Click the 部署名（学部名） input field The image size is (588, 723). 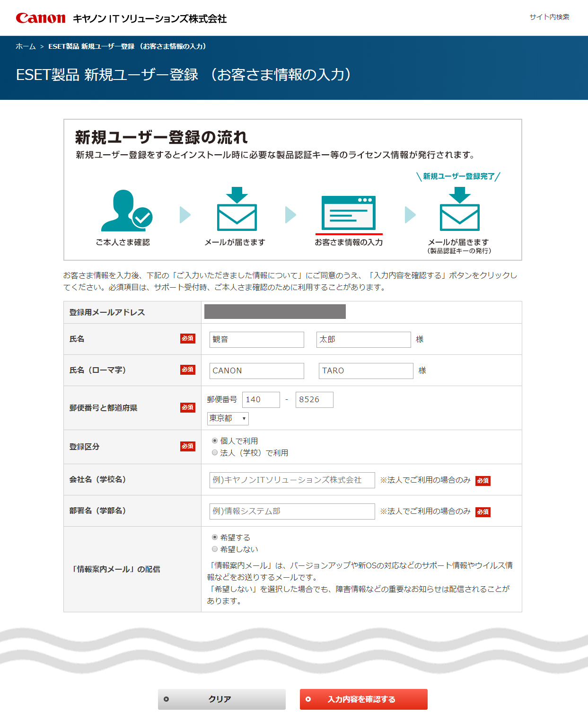[292, 511]
